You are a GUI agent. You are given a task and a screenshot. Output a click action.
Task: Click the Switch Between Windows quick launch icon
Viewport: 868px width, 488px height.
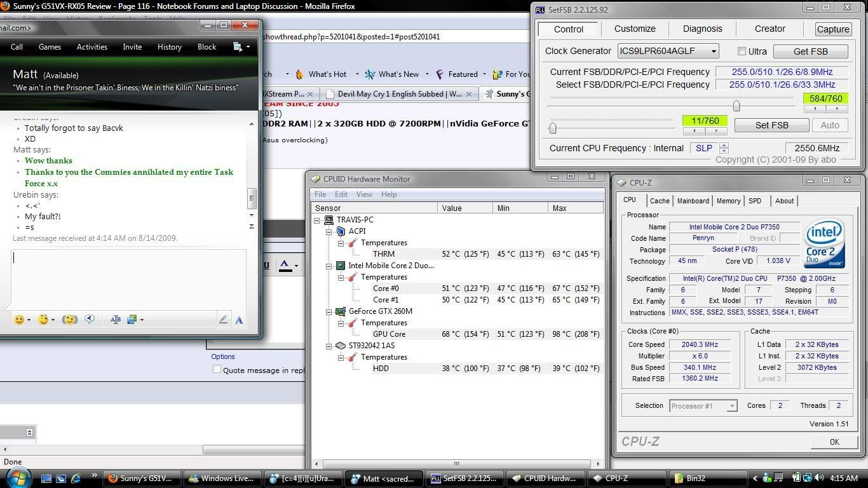[x=61, y=478]
